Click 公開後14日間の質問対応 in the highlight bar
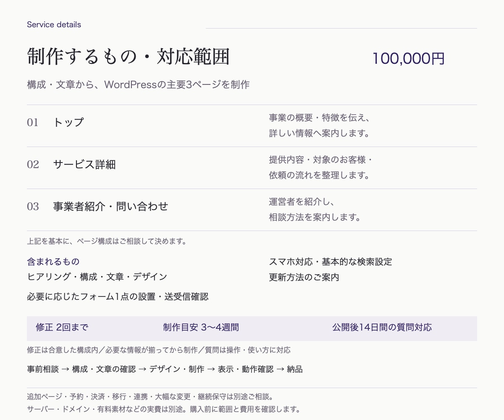Image resolution: width=504 pixels, height=420 pixels. pos(382,327)
